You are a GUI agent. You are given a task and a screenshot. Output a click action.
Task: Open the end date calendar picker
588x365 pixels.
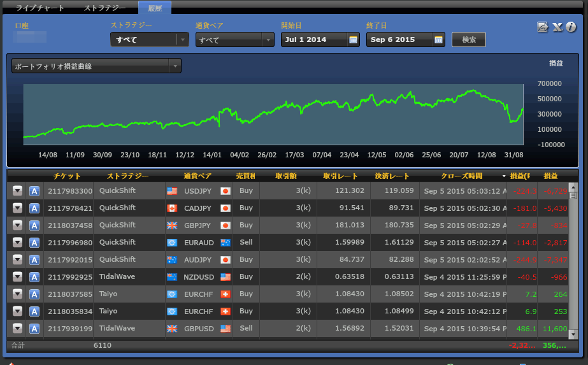coord(438,39)
